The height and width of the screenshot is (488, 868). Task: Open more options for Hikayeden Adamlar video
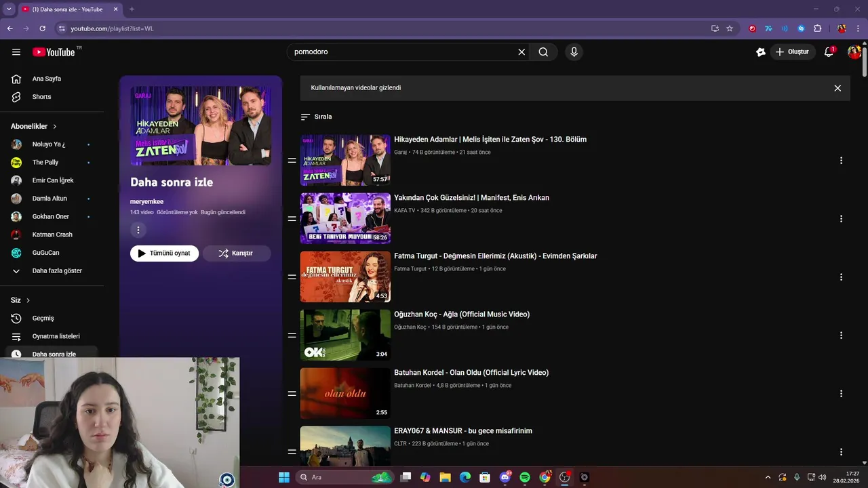841,161
